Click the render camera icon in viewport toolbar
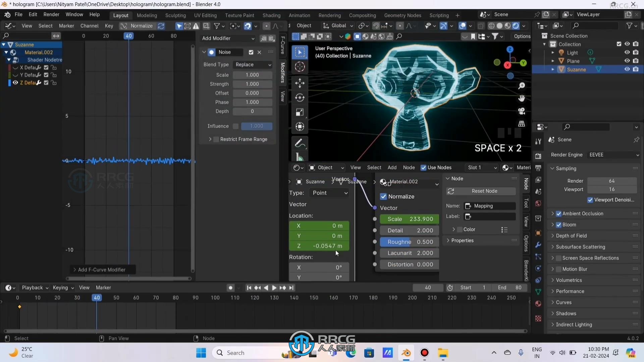 pyautogui.click(x=522, y=111)
